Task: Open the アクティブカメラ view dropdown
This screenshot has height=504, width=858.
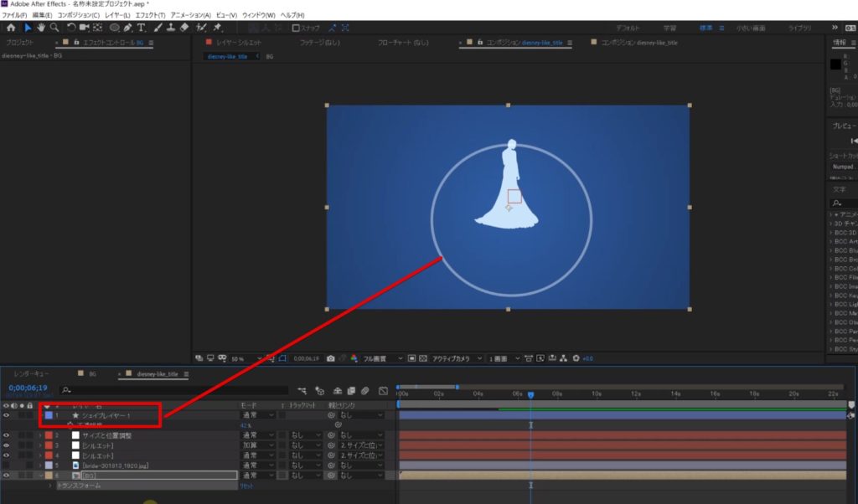Action: [457, 359]
